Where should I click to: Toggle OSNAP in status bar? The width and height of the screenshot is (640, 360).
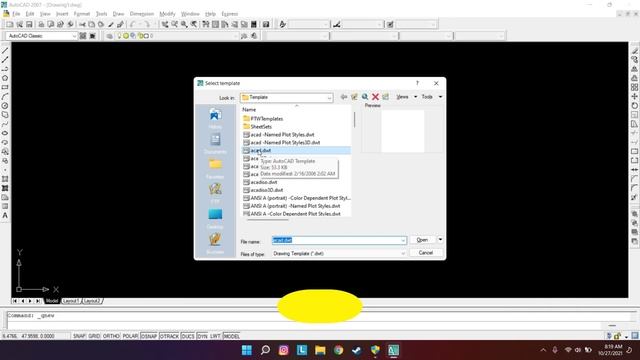(x=149, y=336)
